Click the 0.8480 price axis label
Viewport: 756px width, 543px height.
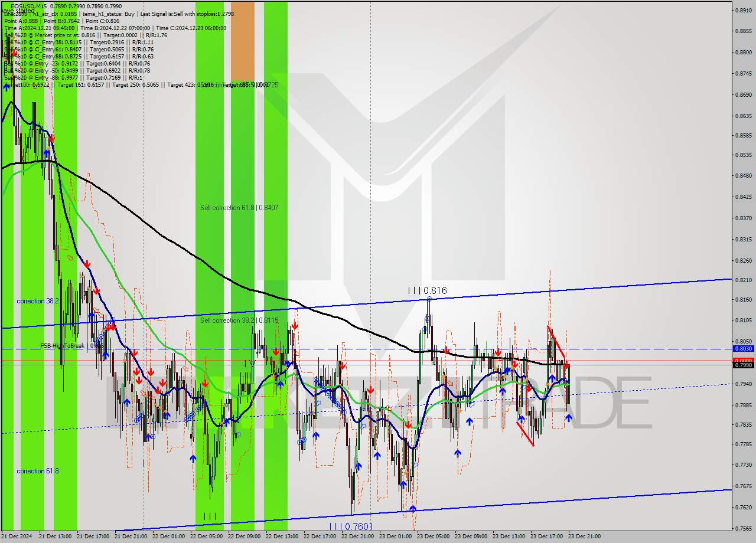click(x=743, y=176)
